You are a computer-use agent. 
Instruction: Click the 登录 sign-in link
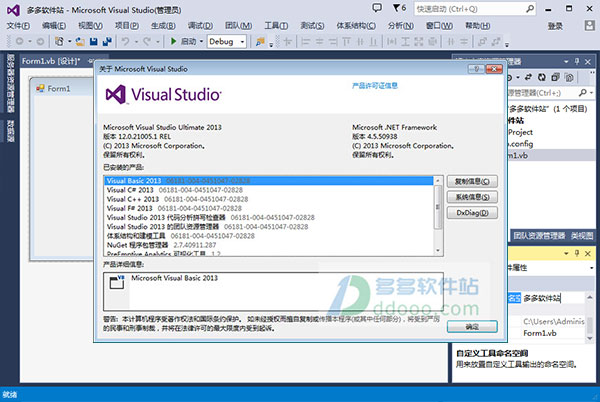pyautogui.click(x=555, y=26)
